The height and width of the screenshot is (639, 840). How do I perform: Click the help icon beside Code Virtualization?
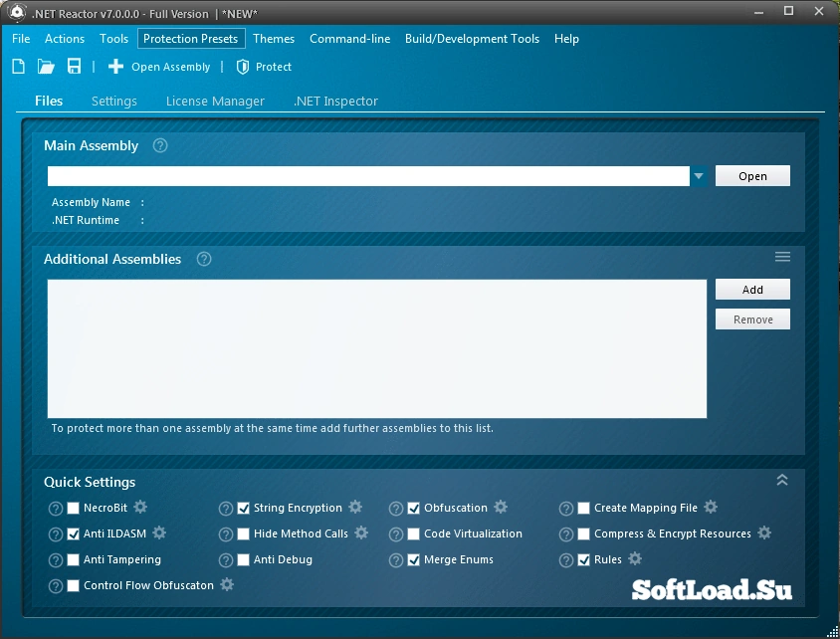pyautogui.click(x=396, y=534)
